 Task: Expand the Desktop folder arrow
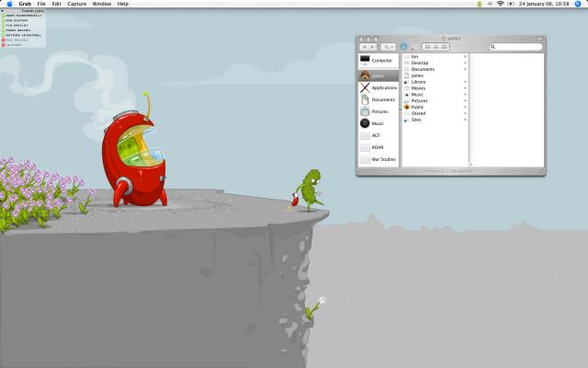465,63
